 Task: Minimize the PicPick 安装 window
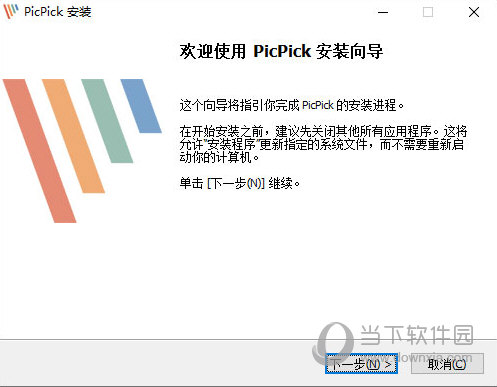(383, 12)
